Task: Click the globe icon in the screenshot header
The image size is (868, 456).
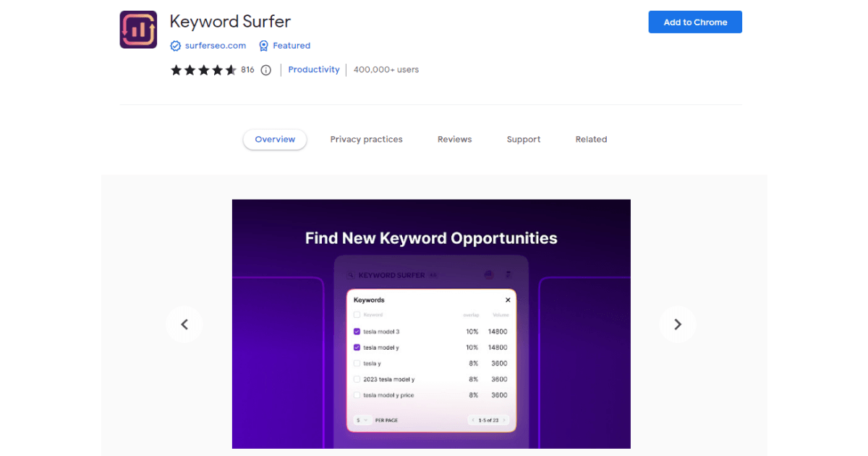Action: click(488, 274)
